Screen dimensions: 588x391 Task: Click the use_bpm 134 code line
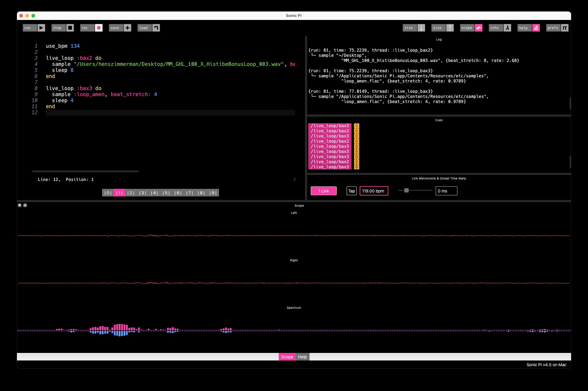63,46
